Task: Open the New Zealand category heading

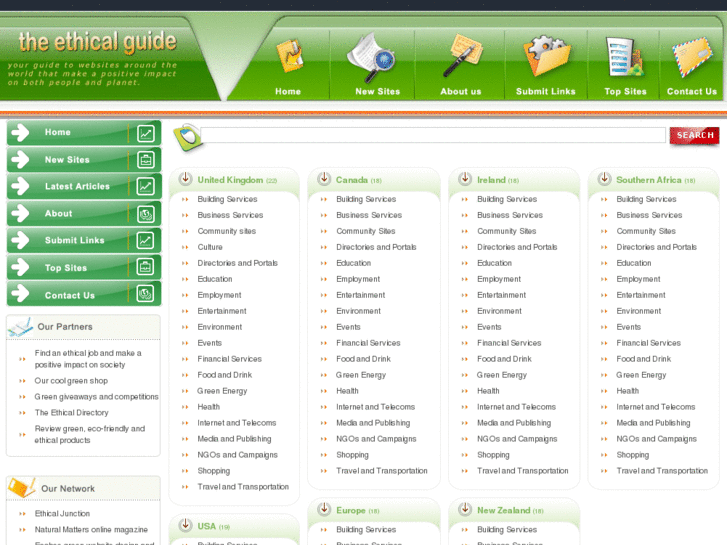Action: point(504,510)
